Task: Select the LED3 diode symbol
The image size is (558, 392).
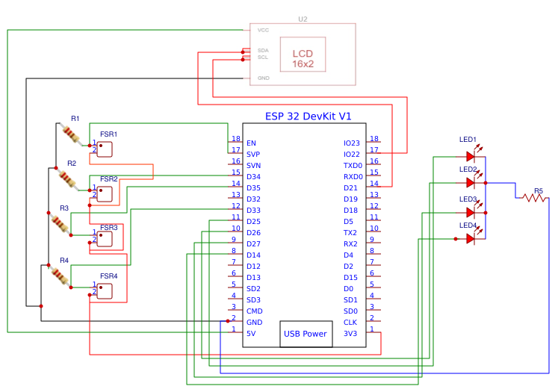Action: pyautogui.click(x=471, y=213)
